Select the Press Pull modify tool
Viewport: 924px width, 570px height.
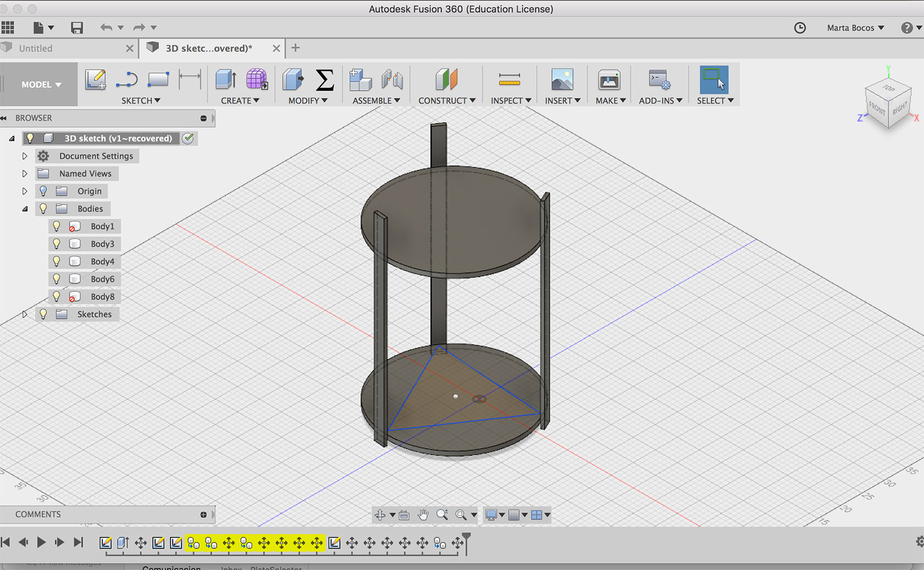(x=293, y=79)
